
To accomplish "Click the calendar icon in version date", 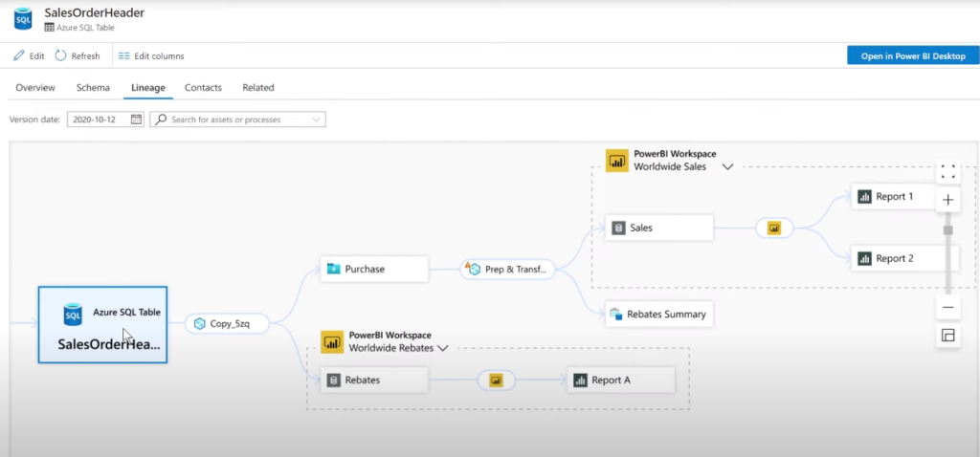I will click(136, 120).
